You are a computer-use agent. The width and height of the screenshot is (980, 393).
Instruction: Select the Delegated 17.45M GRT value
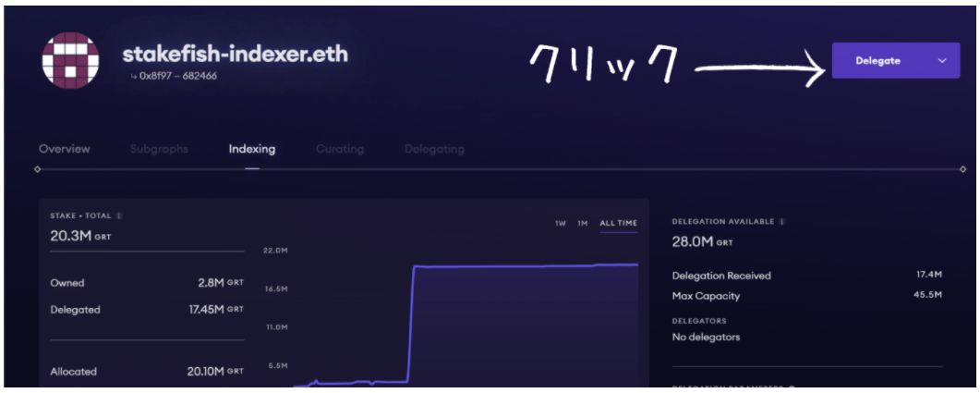[216, 309]
